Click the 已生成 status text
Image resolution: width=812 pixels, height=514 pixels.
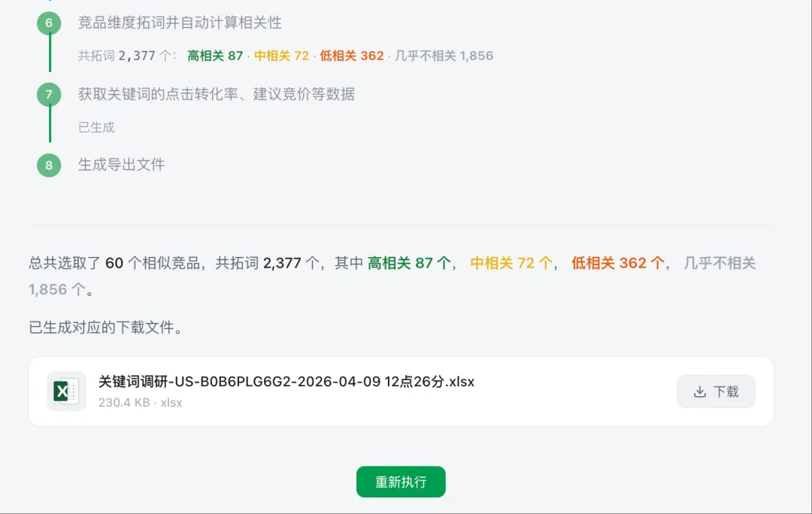[96, 128]
